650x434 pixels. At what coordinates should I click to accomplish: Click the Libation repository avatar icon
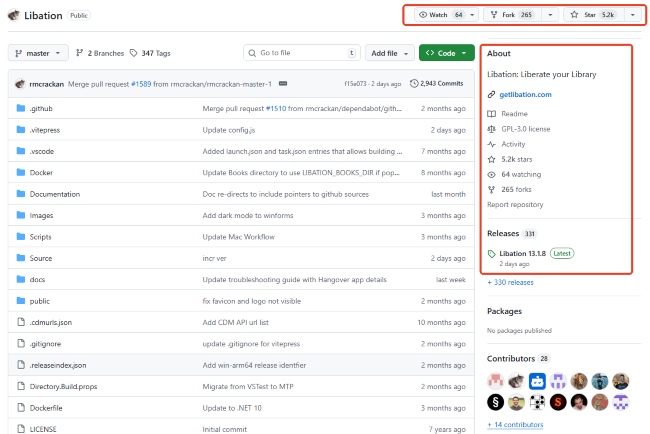pos(14,15)
